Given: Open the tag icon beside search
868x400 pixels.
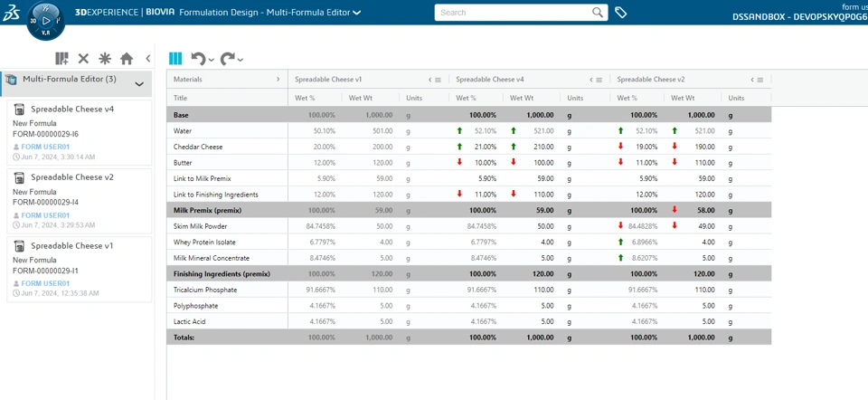Looking at the screenshot, I should [x=620, y=12].
